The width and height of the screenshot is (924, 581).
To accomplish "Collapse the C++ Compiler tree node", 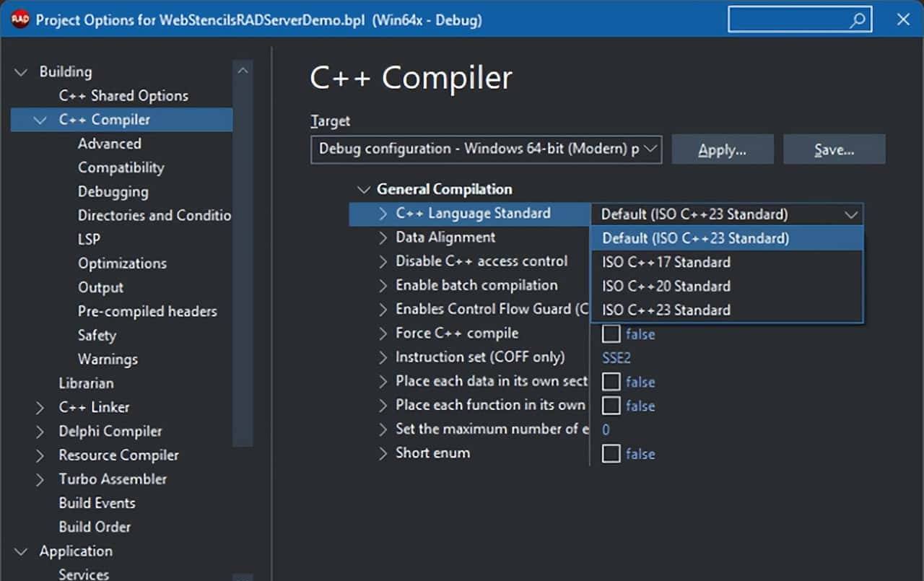I will click(41, 120).
